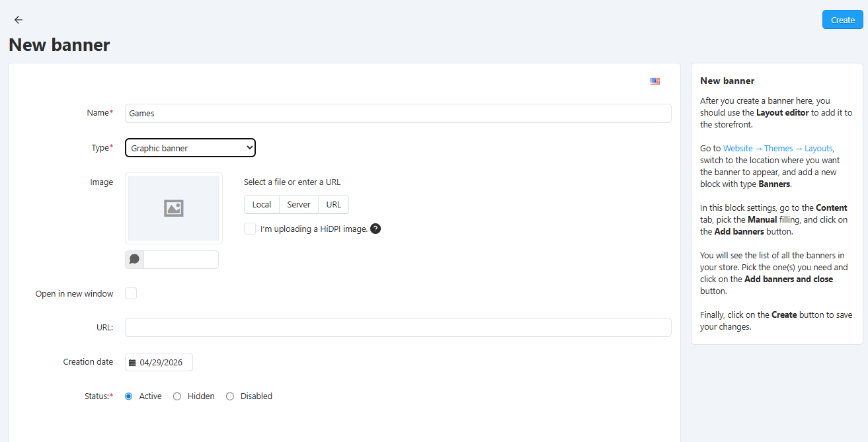Click 'Select a file or enter a URL' text
Viewport: 868px width, 442px height.
[x=292, y=182]
